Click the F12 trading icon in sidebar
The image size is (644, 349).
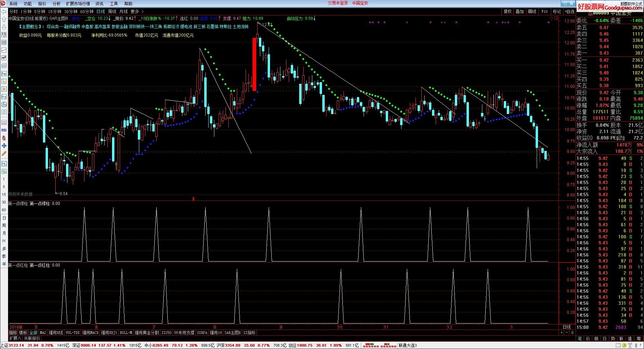pos(4,97)
